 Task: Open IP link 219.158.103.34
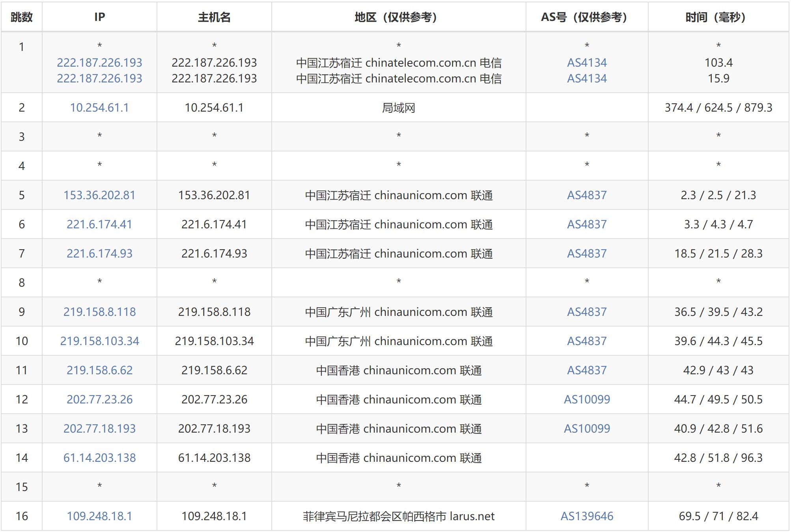(x=99, y=341)
